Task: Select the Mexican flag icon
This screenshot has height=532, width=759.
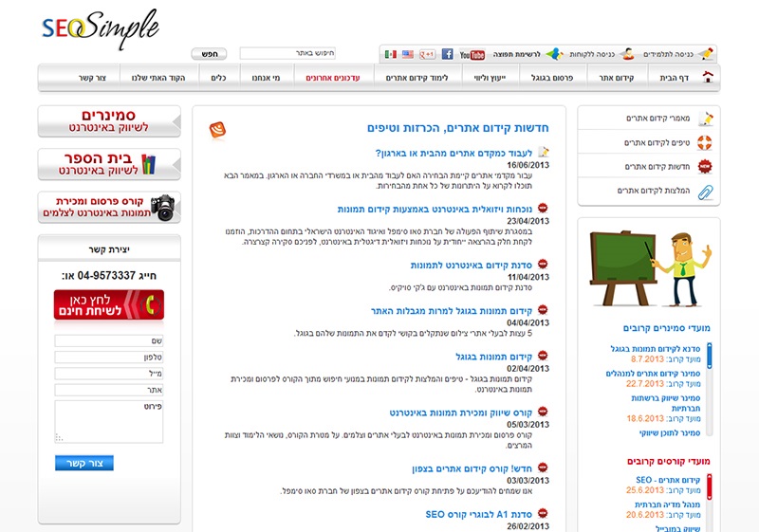Action: pyautogui.click(x=391, y=54)
